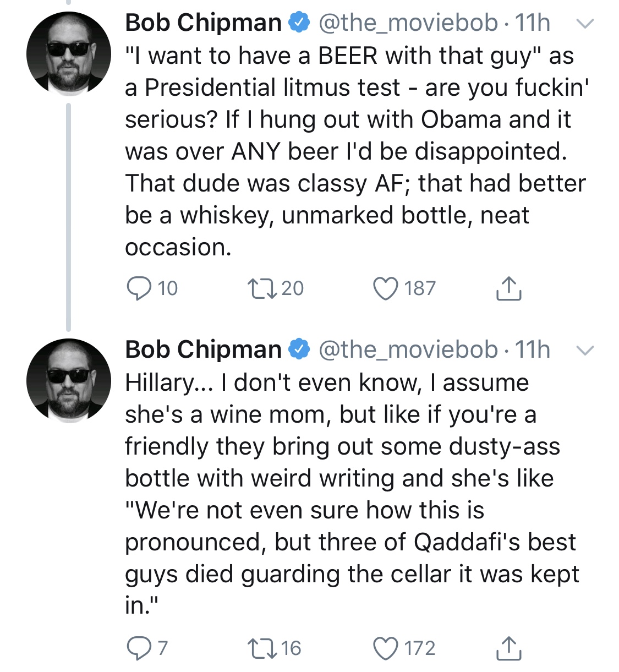
Task: Tap the first tweet's profile avatar
Action: pyautogui.click(x=69, y=54)
